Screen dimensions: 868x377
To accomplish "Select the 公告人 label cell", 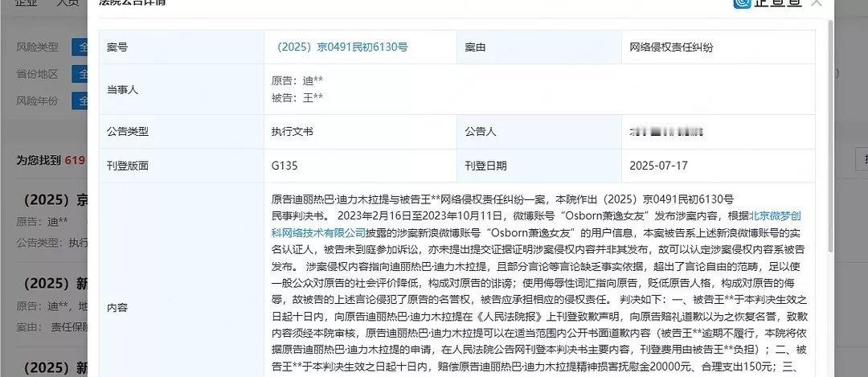I will [540, 132].
